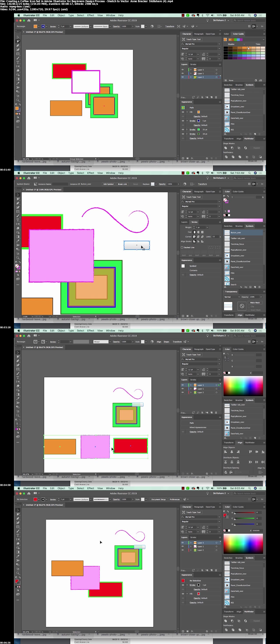Open the Mixed style dropdown in 8:00 AM control bar
This screenshot has width=280, height=644.
click(110, 342)
